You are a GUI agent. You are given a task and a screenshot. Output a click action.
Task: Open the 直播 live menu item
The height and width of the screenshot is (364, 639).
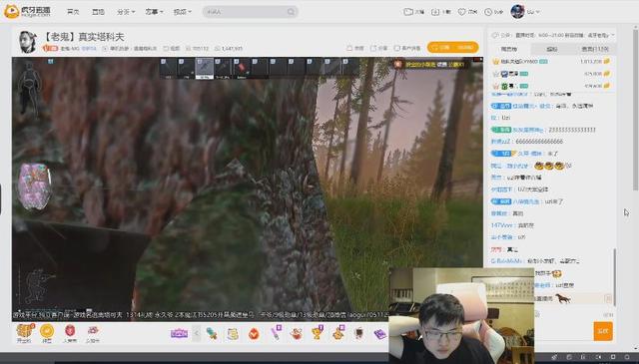(98, 12)
